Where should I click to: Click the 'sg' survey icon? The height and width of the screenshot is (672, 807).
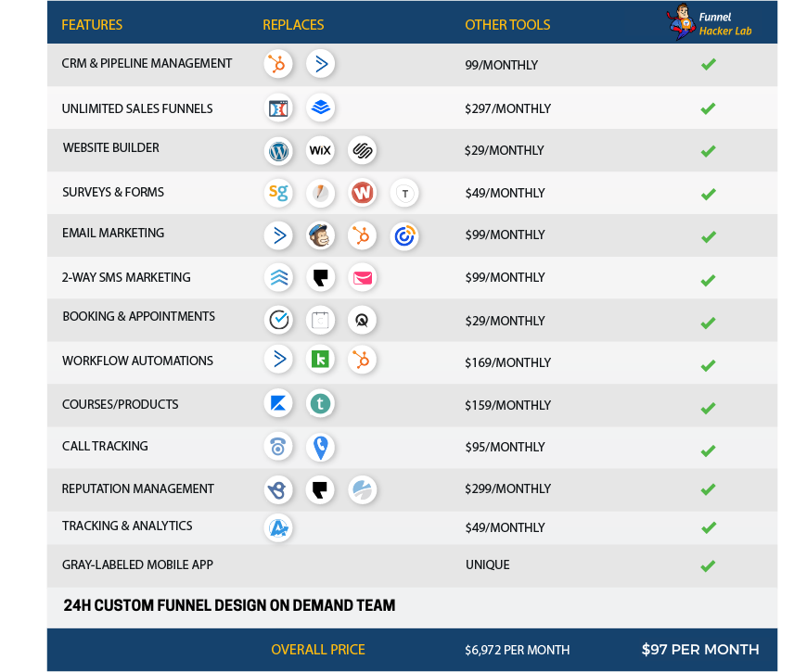pos(278,193)
